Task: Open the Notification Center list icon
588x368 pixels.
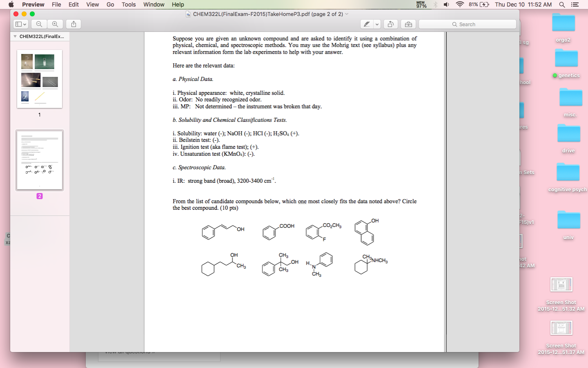Action: coord(575,4)
